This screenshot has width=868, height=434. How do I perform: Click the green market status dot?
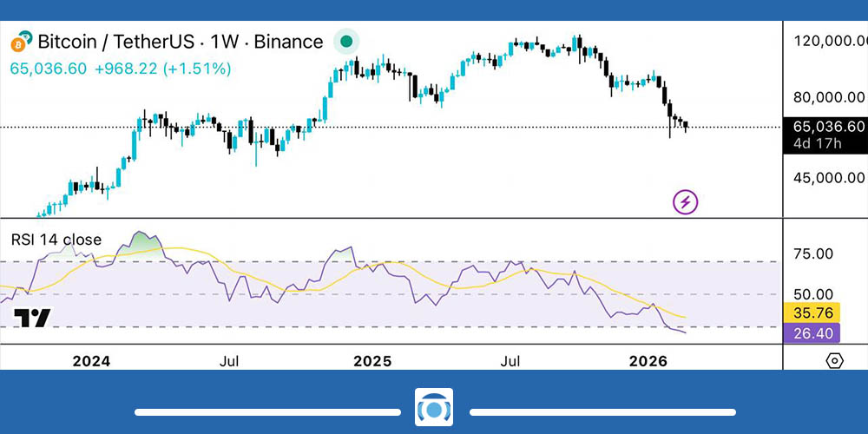pos(346,41)
